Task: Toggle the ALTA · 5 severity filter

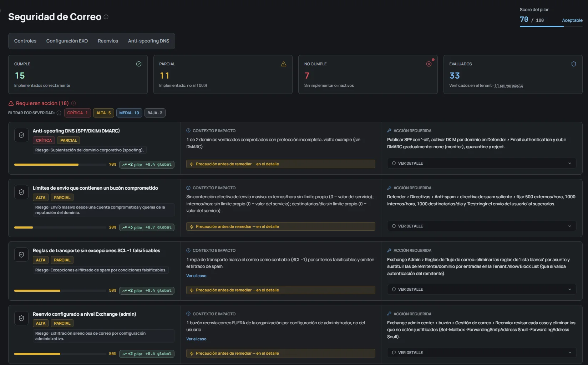Action: point(103,113)
